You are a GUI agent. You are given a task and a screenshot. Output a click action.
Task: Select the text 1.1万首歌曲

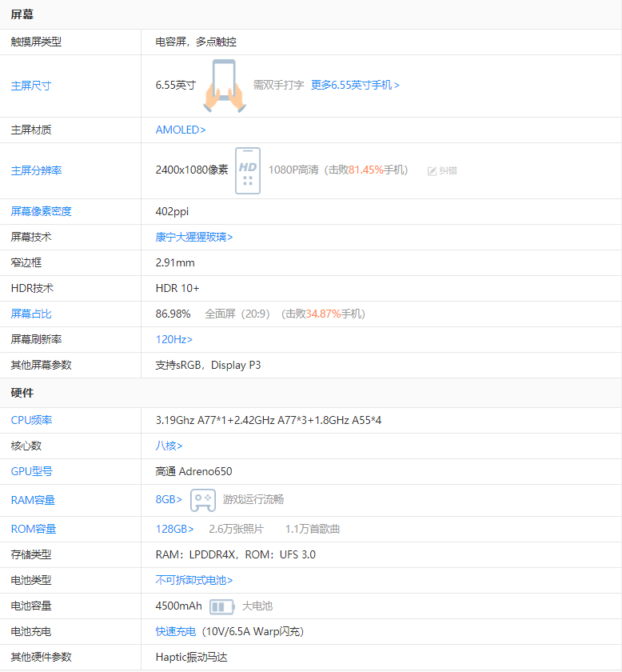click(x=313, y=529)
